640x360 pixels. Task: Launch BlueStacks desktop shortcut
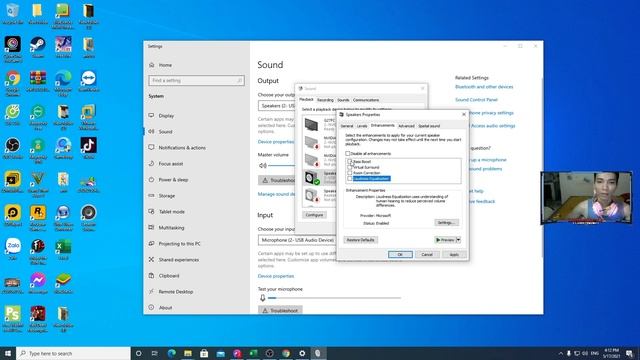pyautogui.click(x=63, y=282)
